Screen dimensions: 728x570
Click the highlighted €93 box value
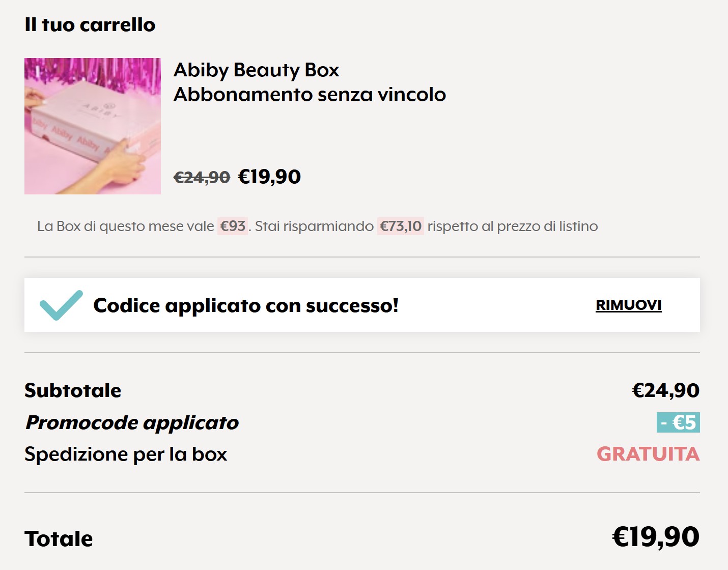pyautogui.click(x=233, y=226)
